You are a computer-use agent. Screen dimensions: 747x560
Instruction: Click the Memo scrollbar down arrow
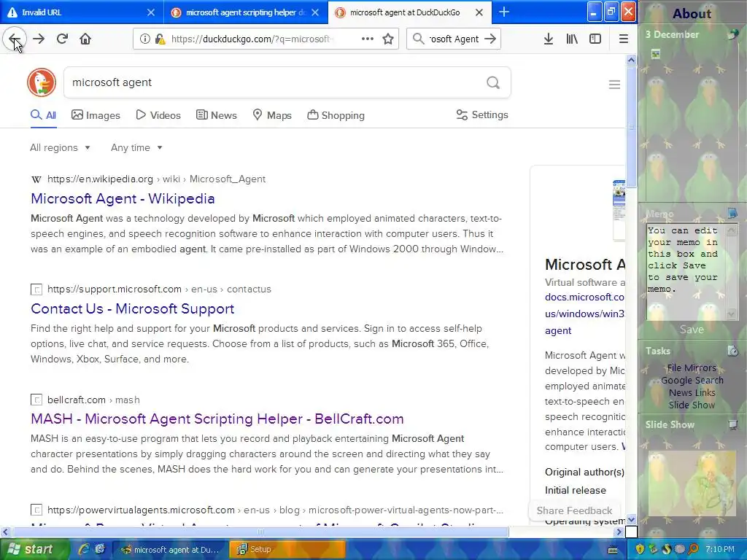click(x=731, y=314)
